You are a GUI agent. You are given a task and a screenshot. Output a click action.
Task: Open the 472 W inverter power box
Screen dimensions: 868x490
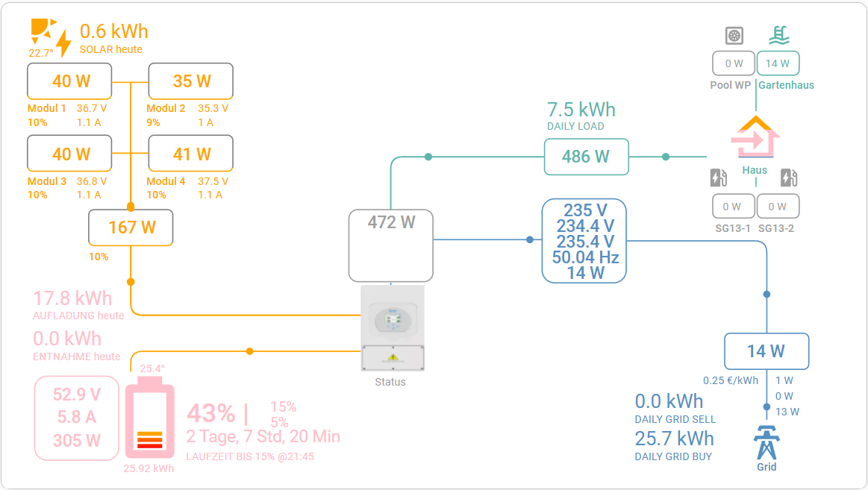(392, 244)
